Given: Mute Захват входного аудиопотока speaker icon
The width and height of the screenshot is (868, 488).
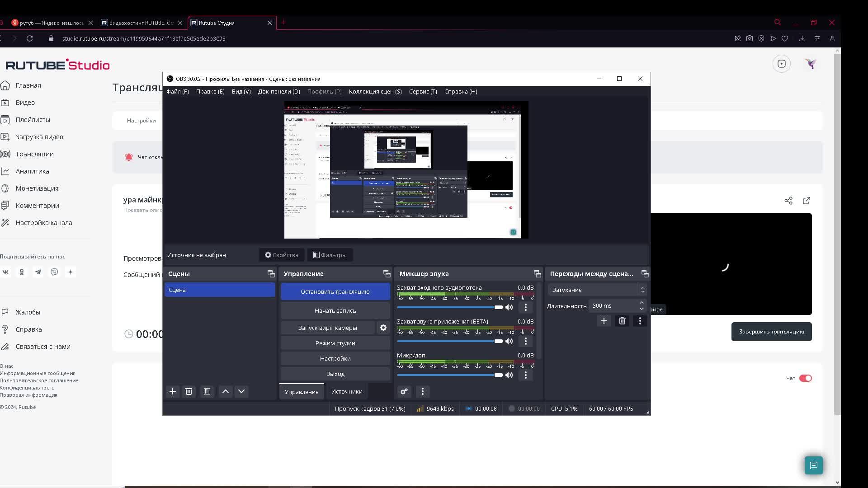Looking at the screenshot, I should (x=509, y=307).
